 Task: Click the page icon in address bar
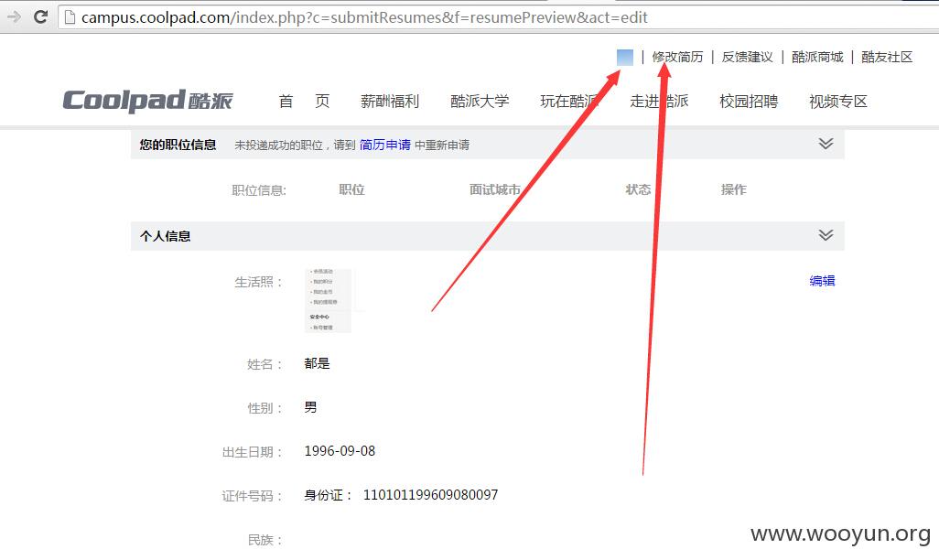(70, 17)
